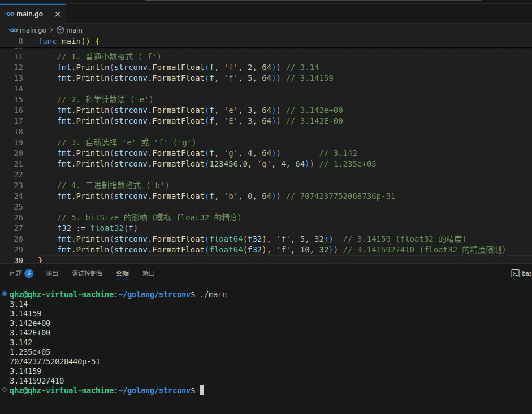Click line number 12 in the gutter
This screenshot has height=414, width=532.
[18, 67]
